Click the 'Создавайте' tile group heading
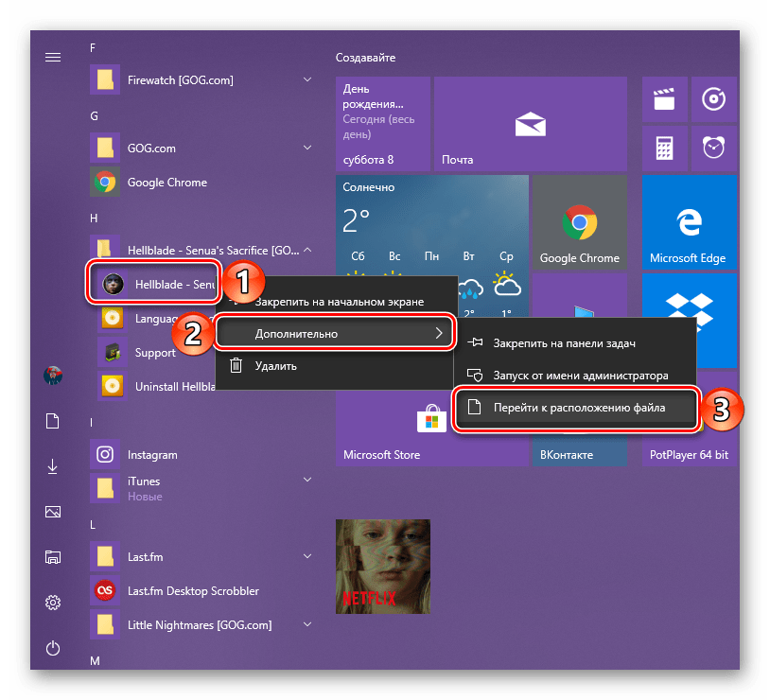The width and height of the screenshot is (770, 700). (364, 58)
